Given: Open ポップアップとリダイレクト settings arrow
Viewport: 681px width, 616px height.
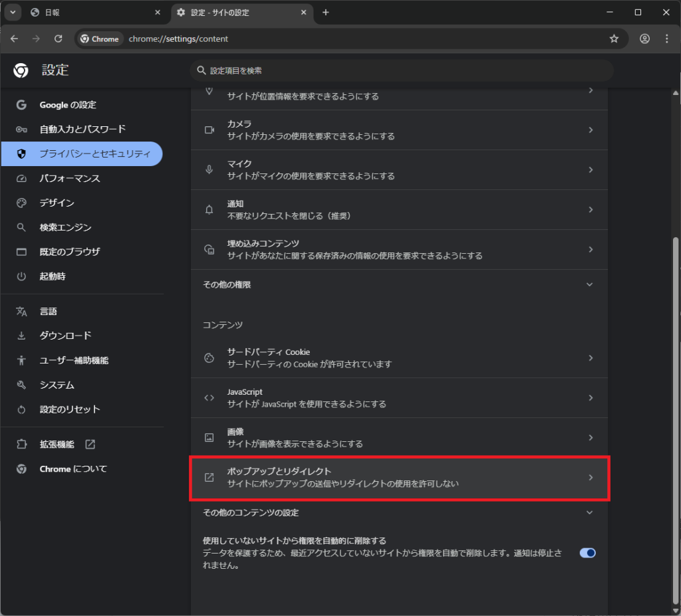Looking at the screenshot, I should click(x=590, y=478).
